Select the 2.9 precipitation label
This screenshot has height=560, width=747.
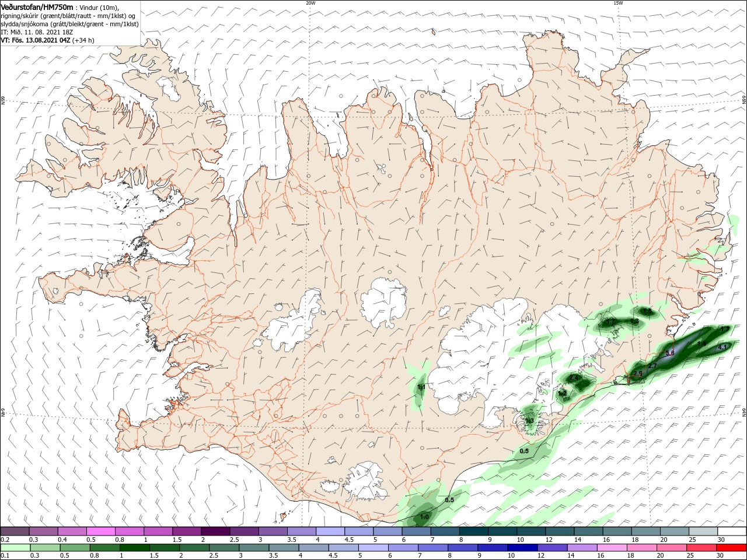click(x=638, y=373)
